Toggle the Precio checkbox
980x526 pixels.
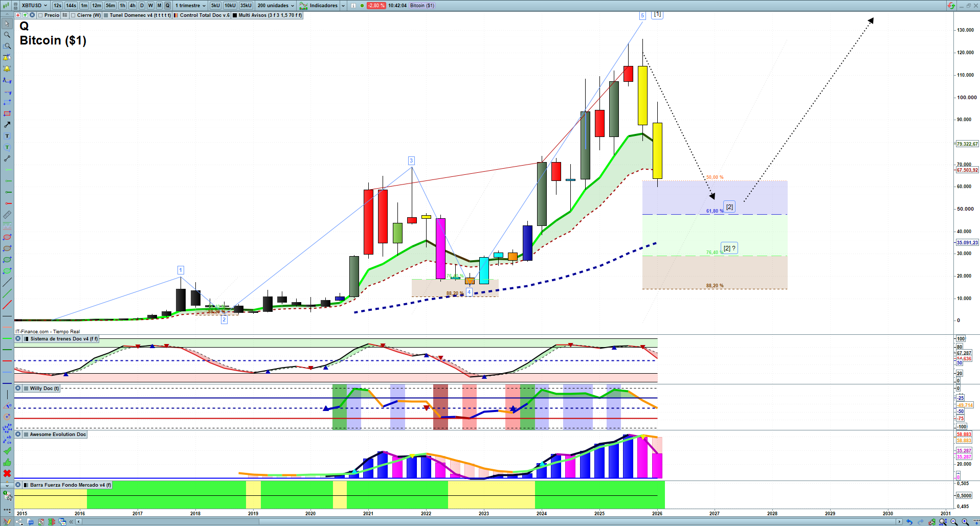point(40,15)
